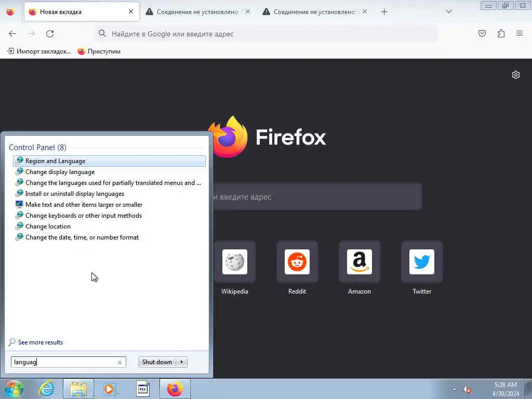
Task: Click the globe icon beside Install or uninstall display languages
Action: click(19, 193)
